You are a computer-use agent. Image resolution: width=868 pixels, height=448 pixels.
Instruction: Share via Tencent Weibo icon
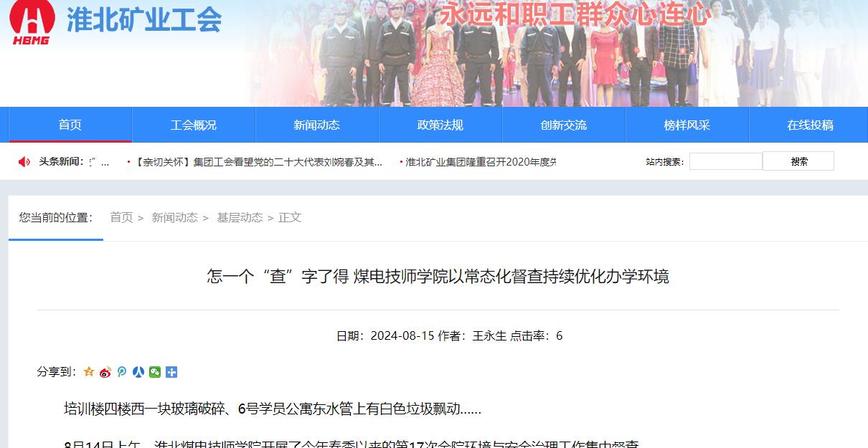point(122,372)
